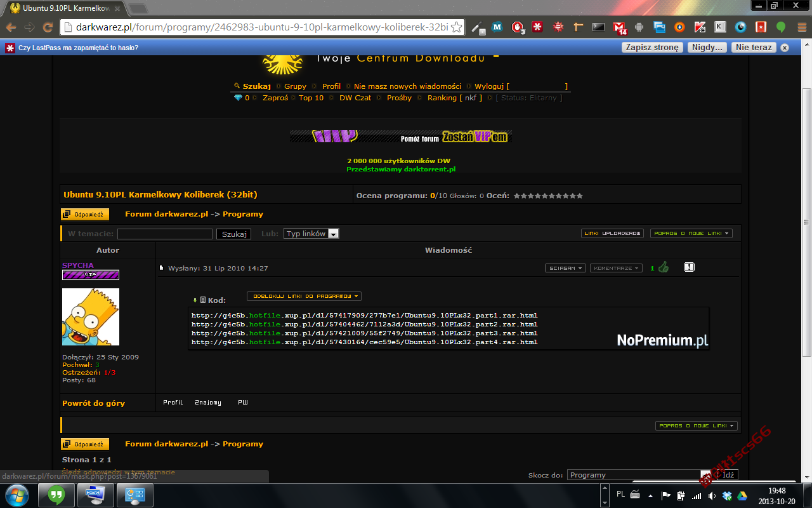Expand ODBLOKUJ LINKI DO PROGRAMOW dropdown
This screenshot has height=508, width=812.
pos(304,296)
